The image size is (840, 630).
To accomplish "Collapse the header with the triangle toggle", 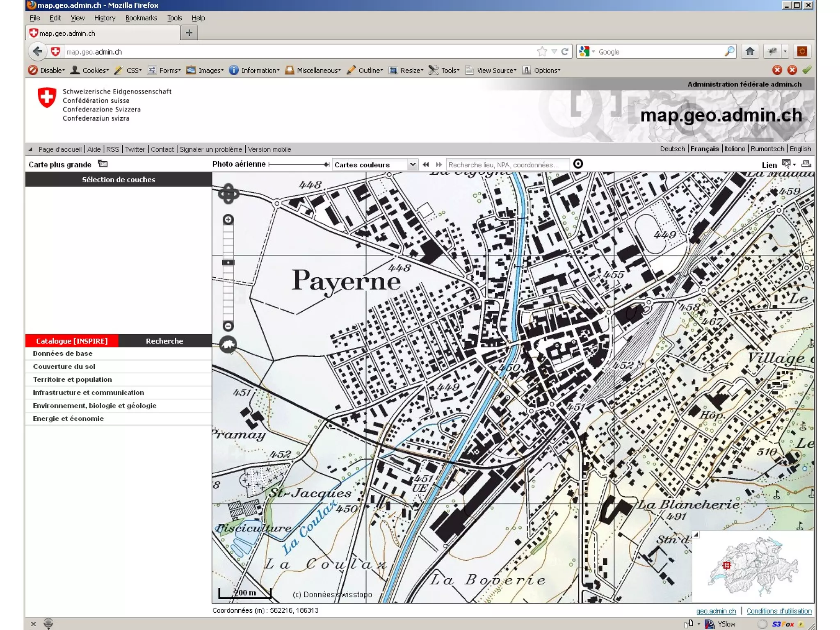I will (30, 149).
